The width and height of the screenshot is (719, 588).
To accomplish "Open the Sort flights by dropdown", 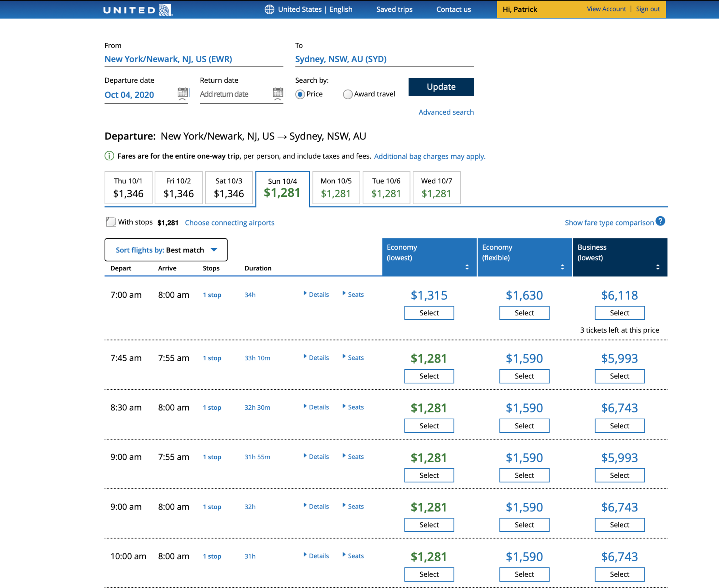I will (x=166, y=250).
